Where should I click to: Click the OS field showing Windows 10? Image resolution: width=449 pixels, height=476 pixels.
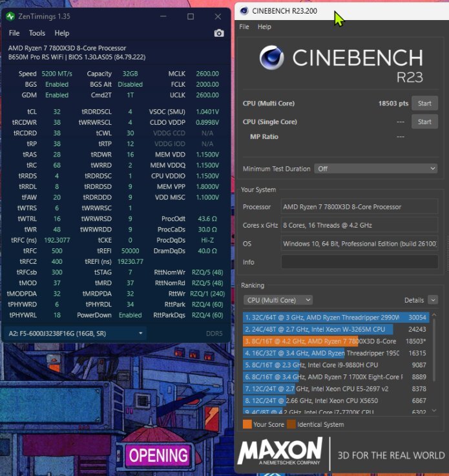point(360,244)
